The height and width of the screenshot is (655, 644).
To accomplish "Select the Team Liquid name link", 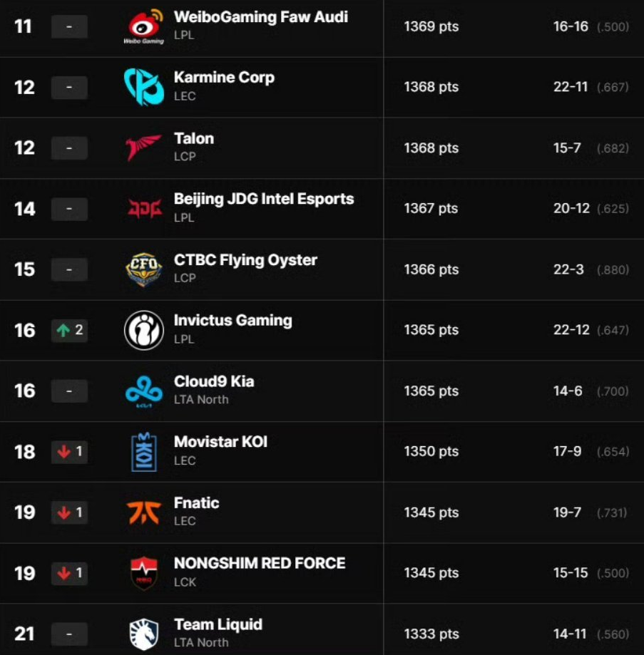I will point(218,625).
